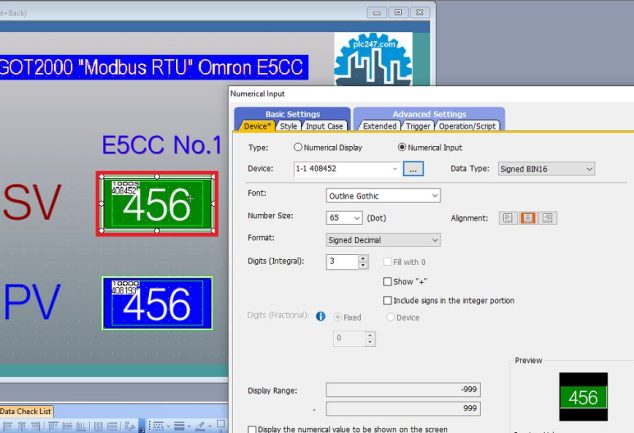Image resolution: width=634 pixels, height=433 pixels.
Task: Switch to the Operation/Script tab
Action: coord(467,126)
